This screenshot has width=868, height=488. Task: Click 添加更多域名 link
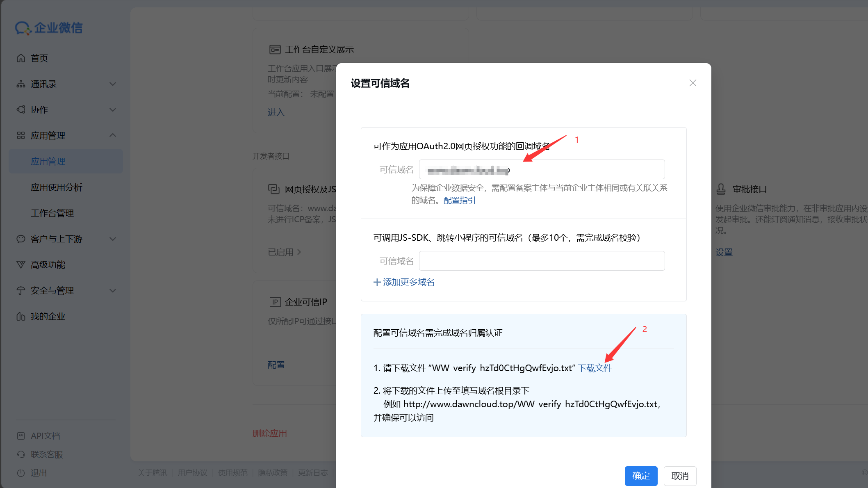point(404,282)
